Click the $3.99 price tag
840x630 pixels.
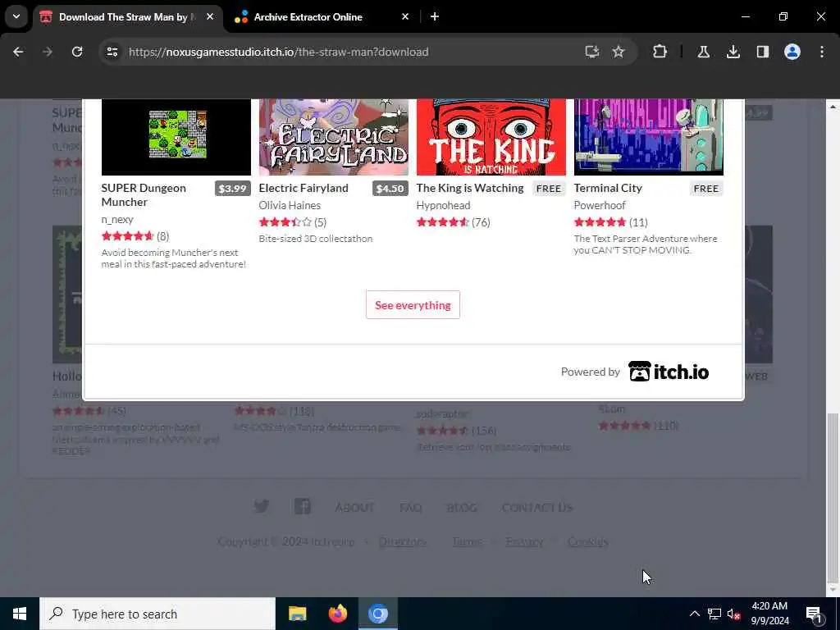point(232,189)
